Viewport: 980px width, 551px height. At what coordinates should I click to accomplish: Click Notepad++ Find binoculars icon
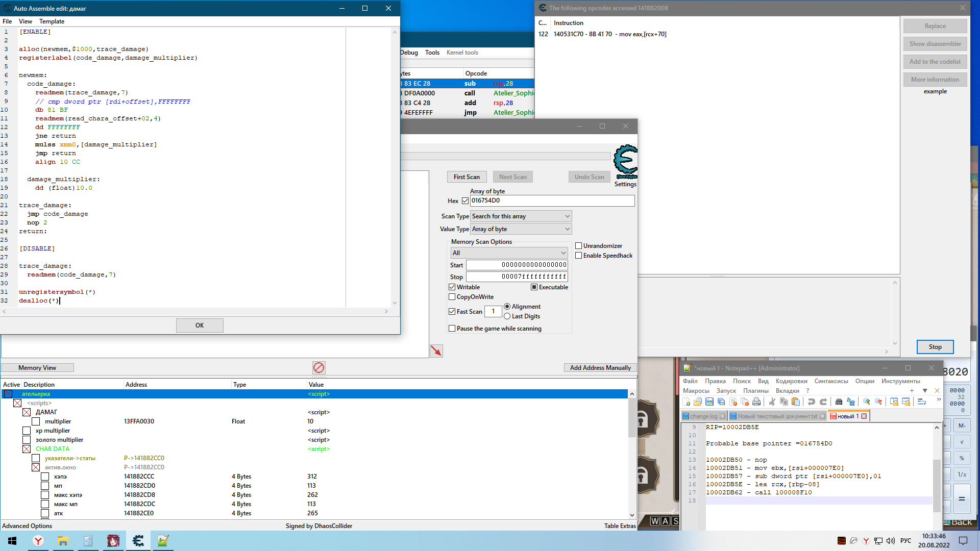point(839,402)
